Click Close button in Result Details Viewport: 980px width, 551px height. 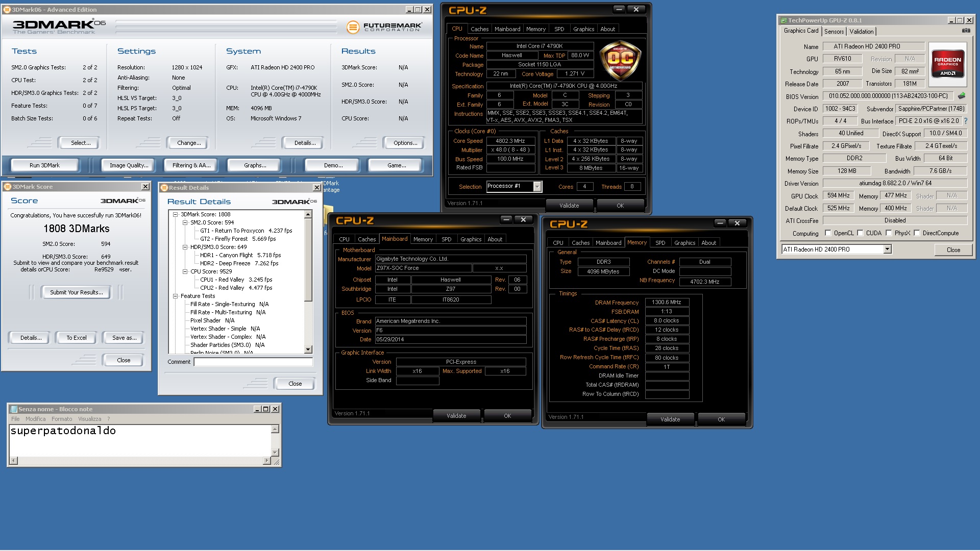295,384
